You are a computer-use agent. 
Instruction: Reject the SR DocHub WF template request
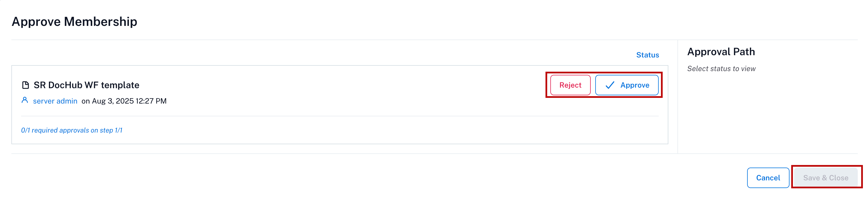click(570, 85)
